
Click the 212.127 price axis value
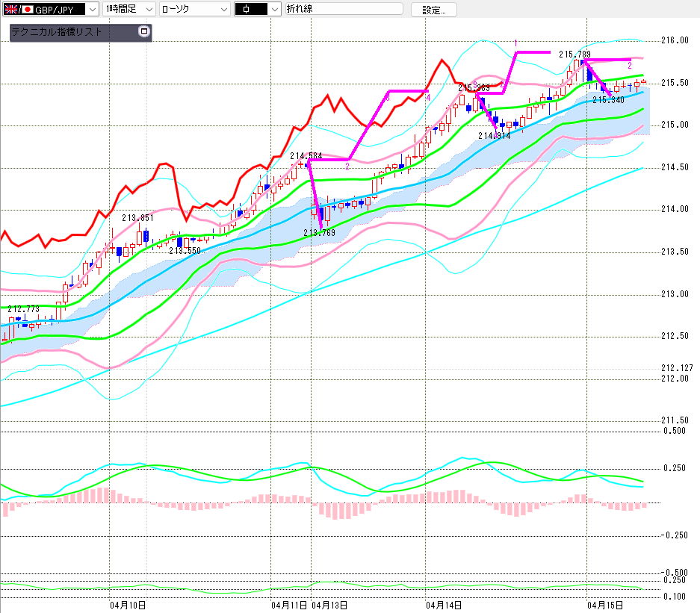(x=677, y=368)
